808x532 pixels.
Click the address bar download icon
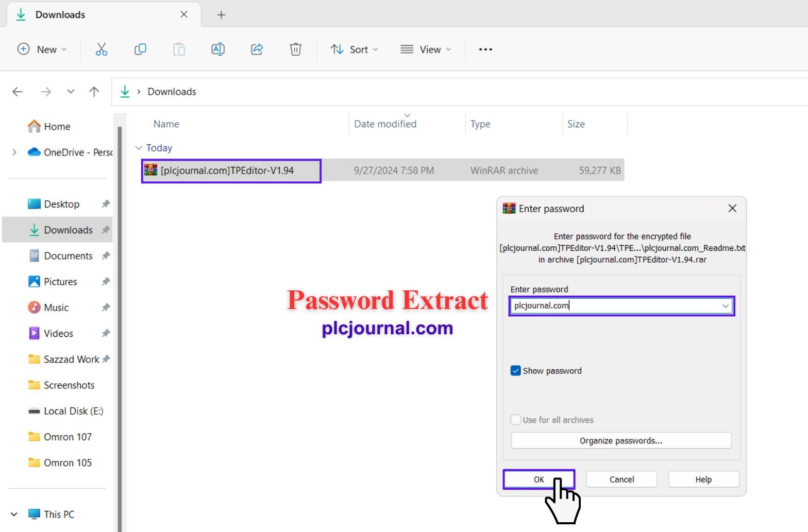click(x=125, y=92)
